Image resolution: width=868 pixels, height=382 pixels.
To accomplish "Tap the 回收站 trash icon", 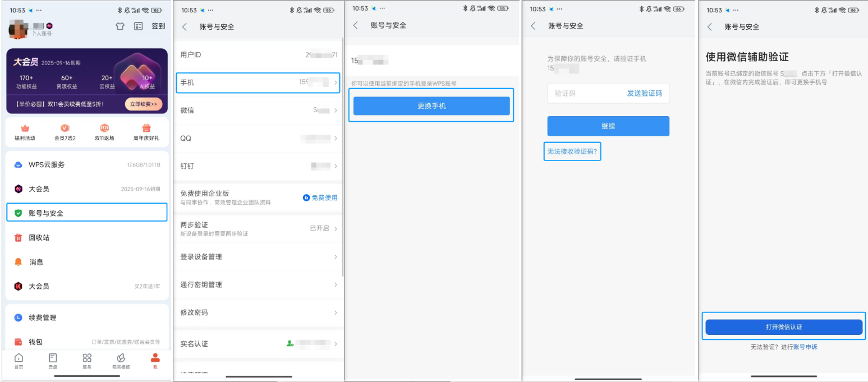I will tap(19, 238).
